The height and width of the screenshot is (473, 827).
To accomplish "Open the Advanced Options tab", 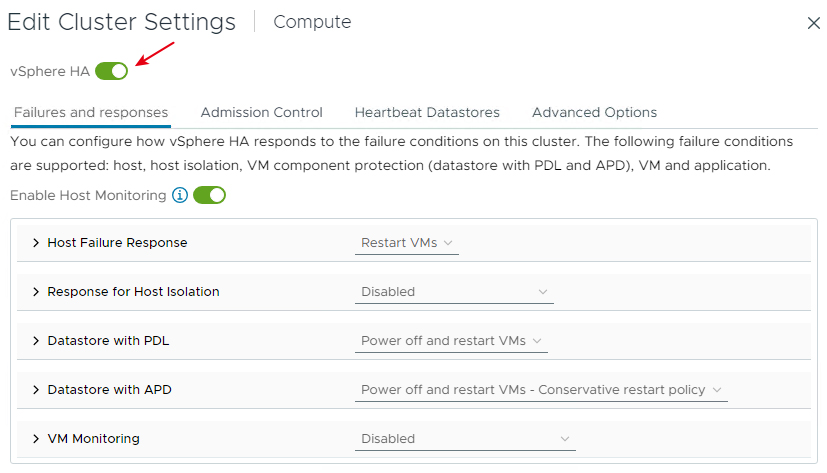I will 594,112.
